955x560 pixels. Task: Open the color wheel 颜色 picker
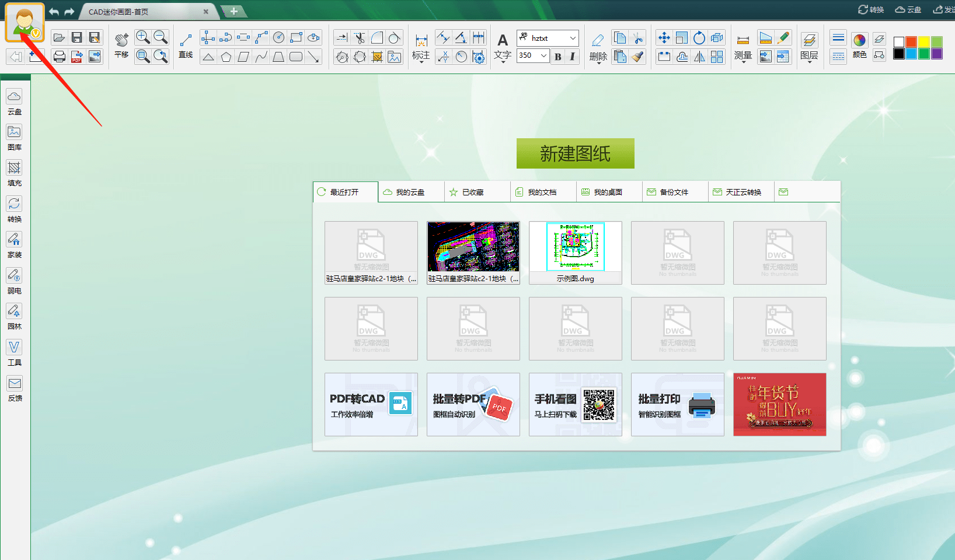859,45
